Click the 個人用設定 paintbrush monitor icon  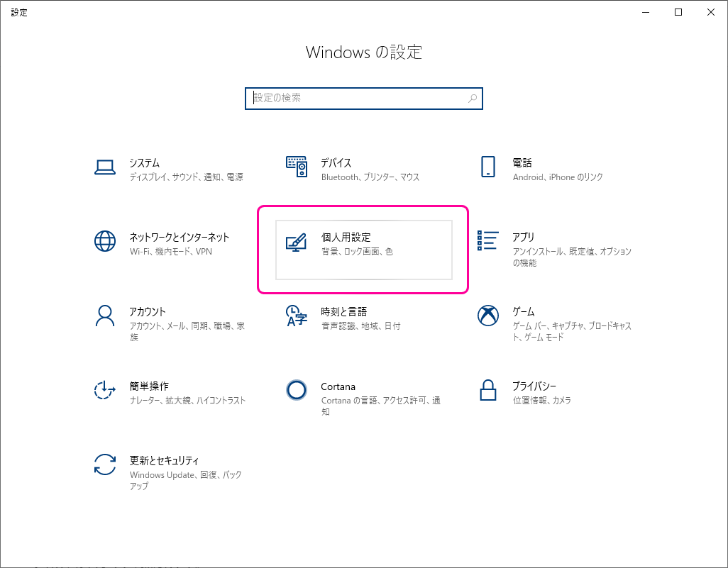tap(296, 243)
